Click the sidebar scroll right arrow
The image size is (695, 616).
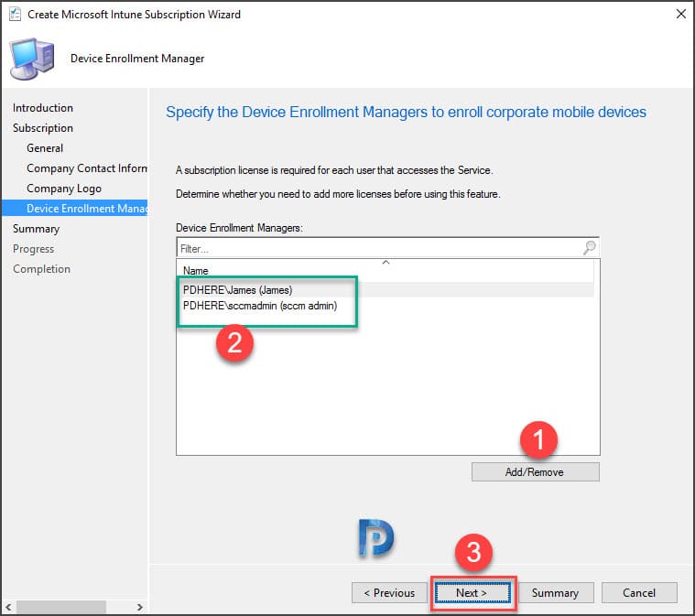(139, 607)
